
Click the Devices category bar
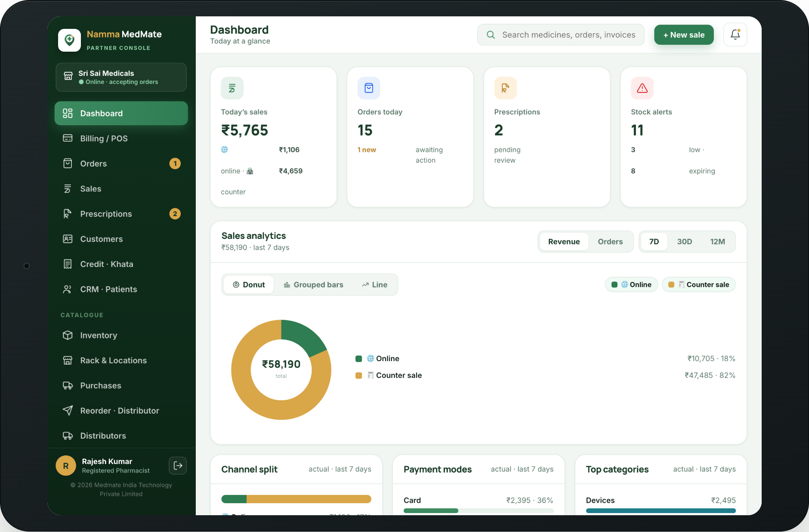pyautogui.click(x=661, y=510)
